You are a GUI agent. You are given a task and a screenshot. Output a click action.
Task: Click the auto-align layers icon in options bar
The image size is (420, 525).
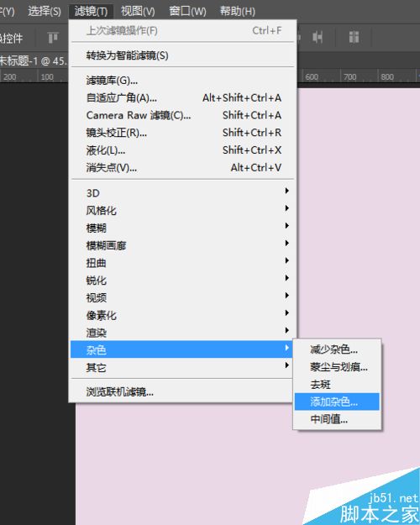point(354,37)
